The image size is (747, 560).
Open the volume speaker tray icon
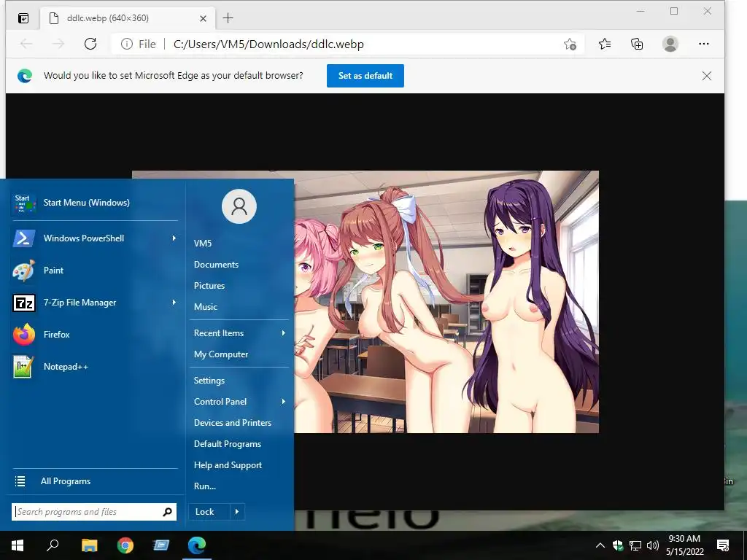click(x=652, y=545)
